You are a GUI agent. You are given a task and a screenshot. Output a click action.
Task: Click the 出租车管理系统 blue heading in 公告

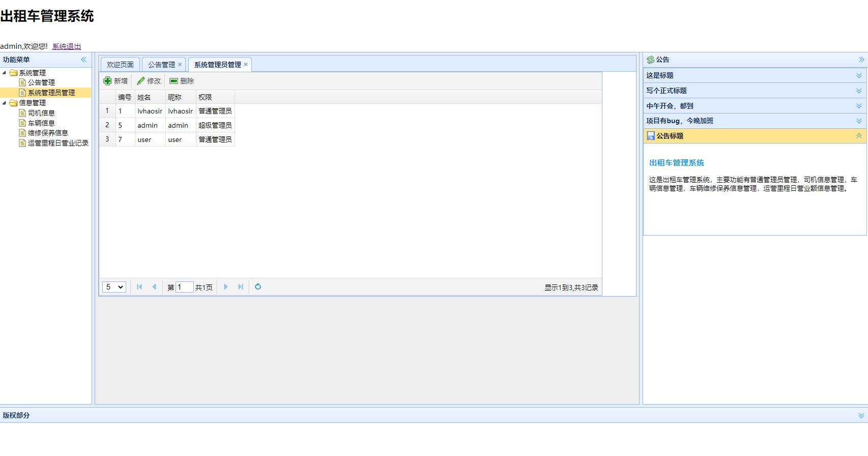677,163
